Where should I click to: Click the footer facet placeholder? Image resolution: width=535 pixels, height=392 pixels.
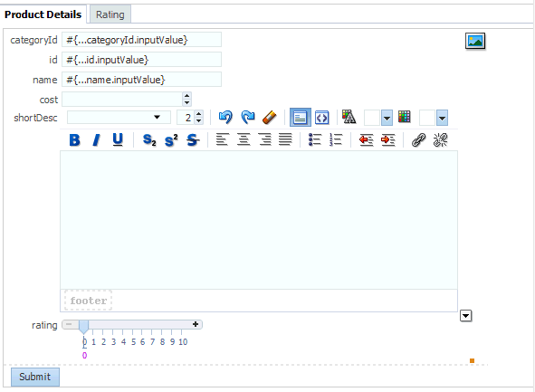pyautogui.click(x=89, y=301)
